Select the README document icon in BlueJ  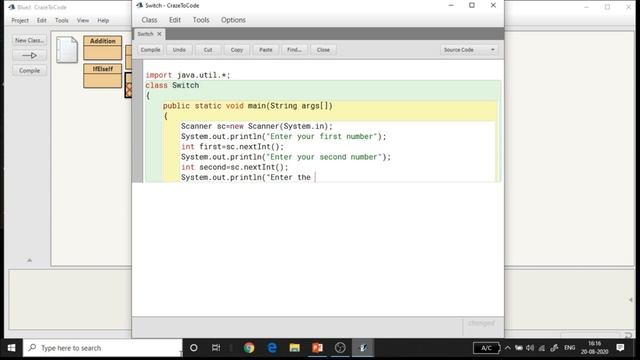pos(67,49)
